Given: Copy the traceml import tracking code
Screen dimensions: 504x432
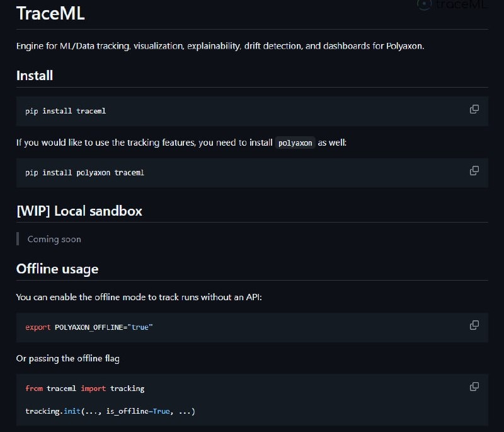Looking at the screenshot, I should coord(474,387).
